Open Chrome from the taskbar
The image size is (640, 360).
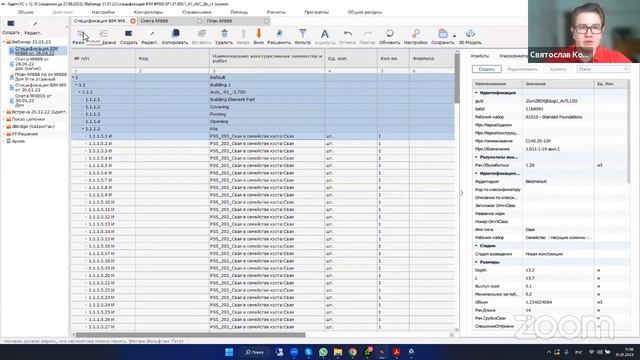point(353,352)
